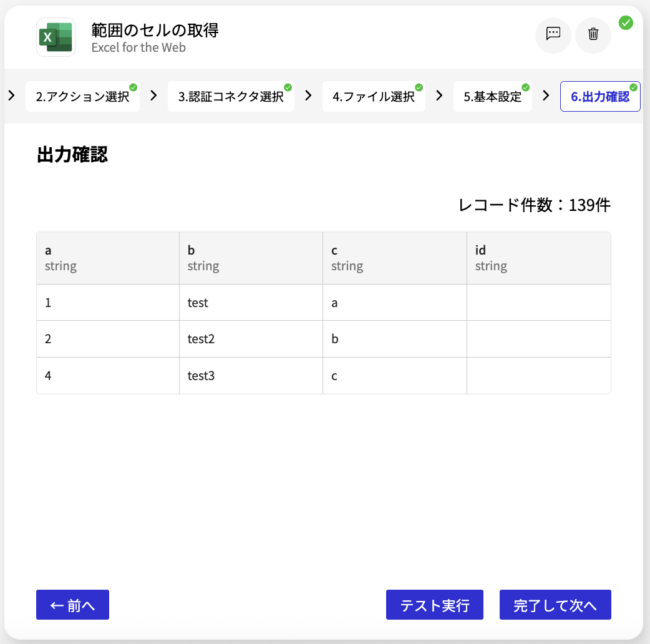This screenshot has width=650, height=644.
Task: Click the cell with value 4
Action: pyautogui.click(x=108, y=376)
